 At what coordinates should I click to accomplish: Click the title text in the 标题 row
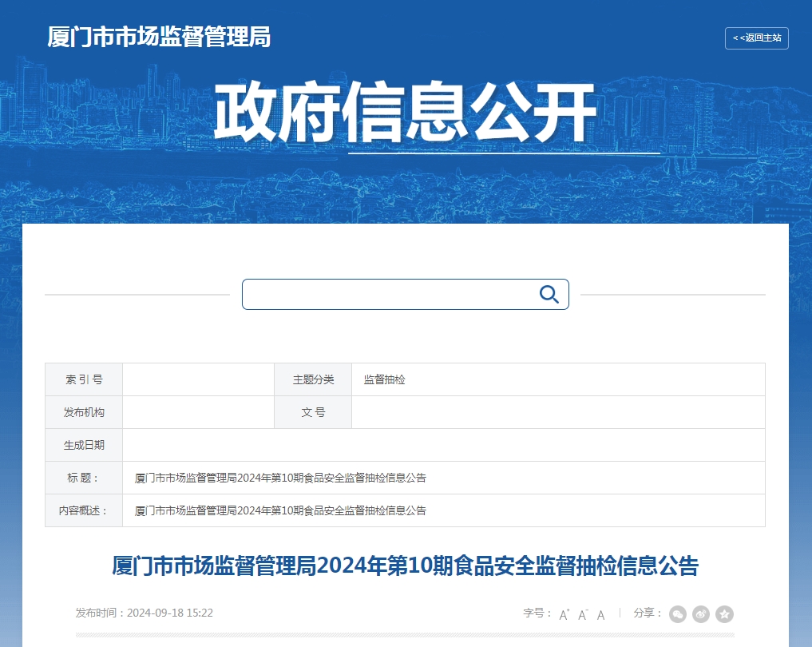click(x=280, y=478)
